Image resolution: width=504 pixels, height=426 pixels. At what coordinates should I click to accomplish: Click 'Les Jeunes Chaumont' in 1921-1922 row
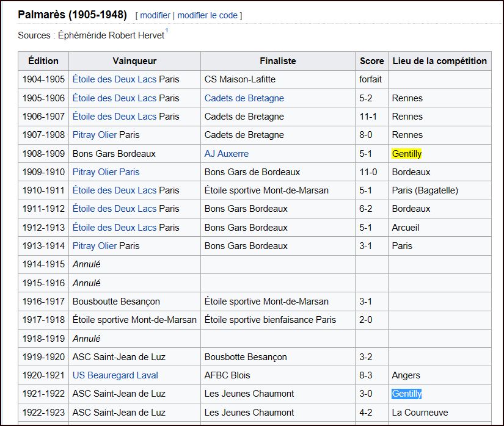pos(249,394)
